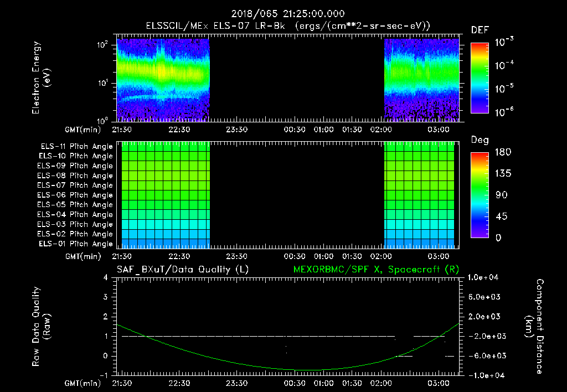Image resolution: width=567 pixels, height=392 pixels.
Task: Select the "ELS-07 Pitch Angle" row label
Action: coord(75,185)
